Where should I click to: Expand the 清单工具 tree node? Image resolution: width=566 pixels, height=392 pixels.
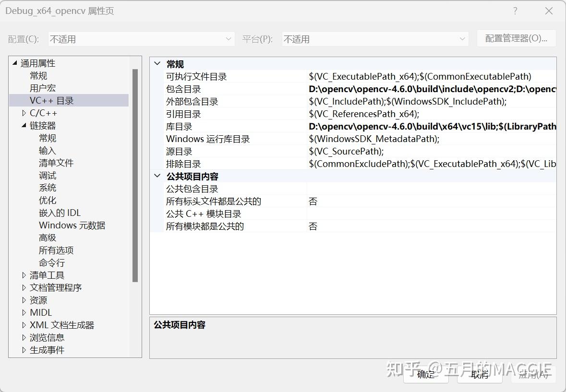pyautogui.click(x=24, y=275)
